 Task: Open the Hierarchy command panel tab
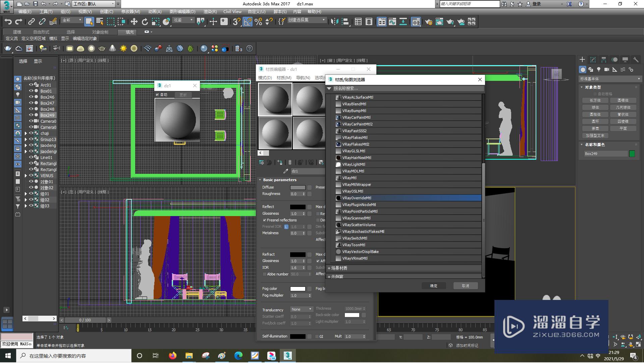604,60
